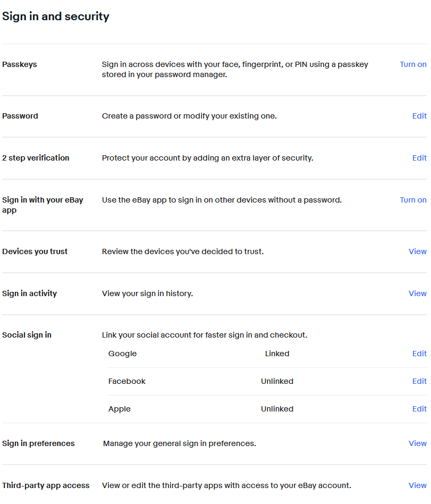Click the Facebook 'Unlinked' status

(277, 381)
